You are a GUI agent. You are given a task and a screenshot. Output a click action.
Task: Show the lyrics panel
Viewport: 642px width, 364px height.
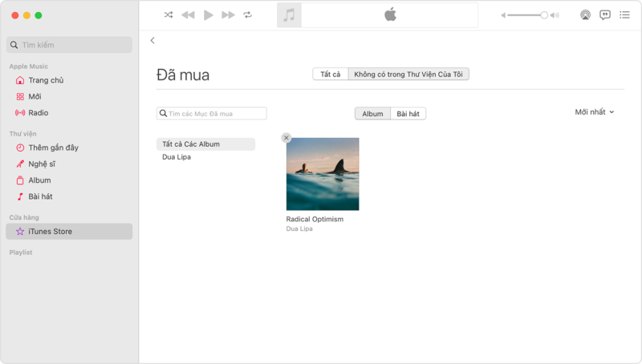[605, 15]
